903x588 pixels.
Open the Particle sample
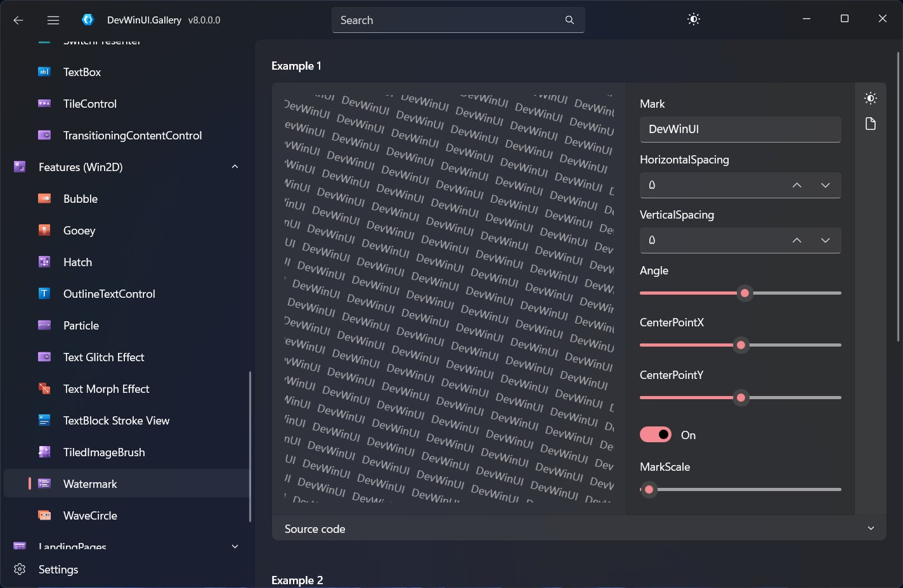tap(127, 326)
